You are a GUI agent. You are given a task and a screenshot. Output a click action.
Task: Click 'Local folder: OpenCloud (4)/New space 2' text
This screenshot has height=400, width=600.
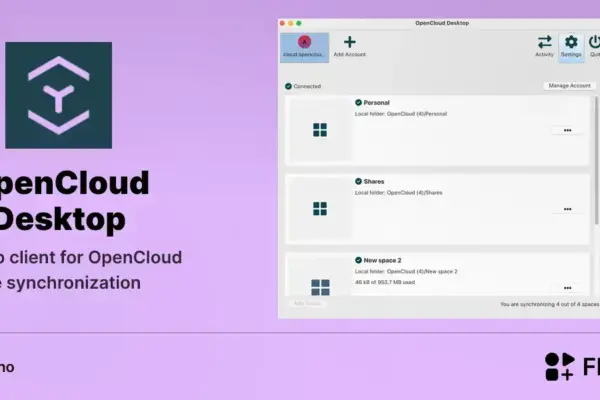tap(406, 271)
